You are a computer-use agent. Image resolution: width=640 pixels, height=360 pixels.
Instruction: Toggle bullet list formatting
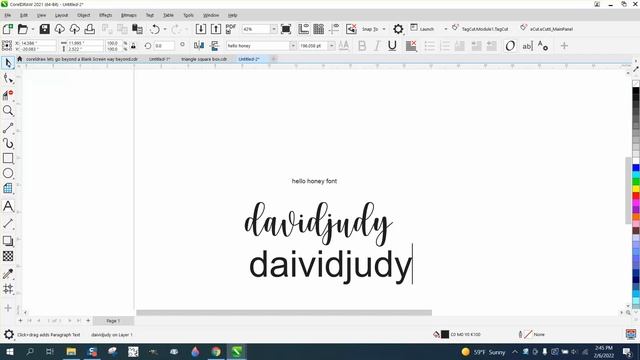(429, 46)
